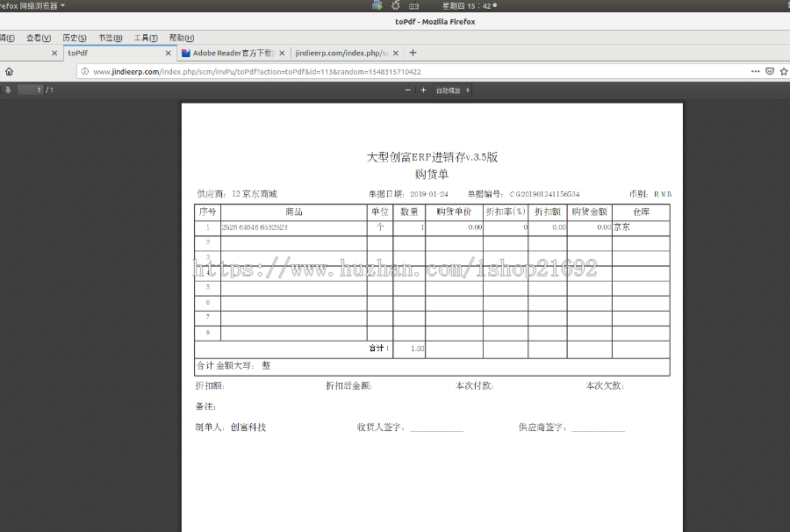Open page actions three-dots menu
Screen dimensions: 790x532
755,71
